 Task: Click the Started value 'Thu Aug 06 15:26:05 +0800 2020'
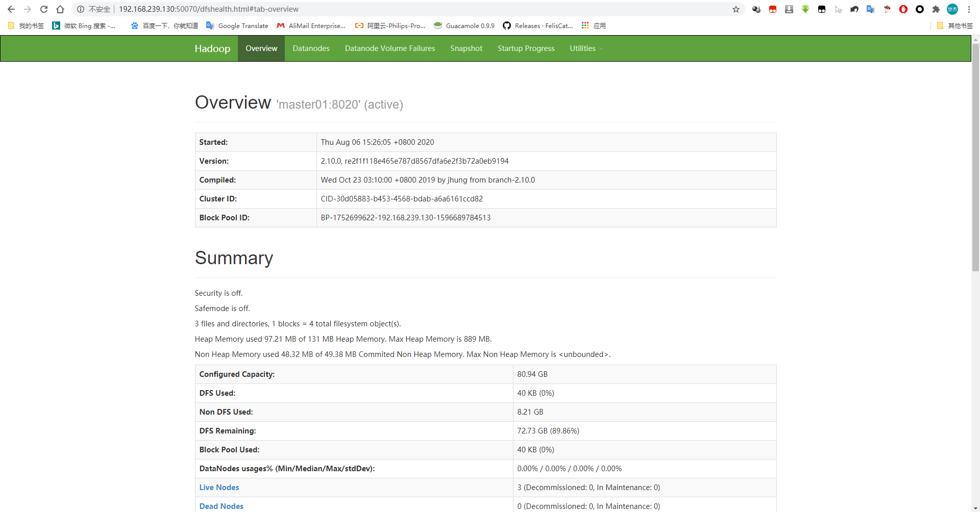coord(377,142)
